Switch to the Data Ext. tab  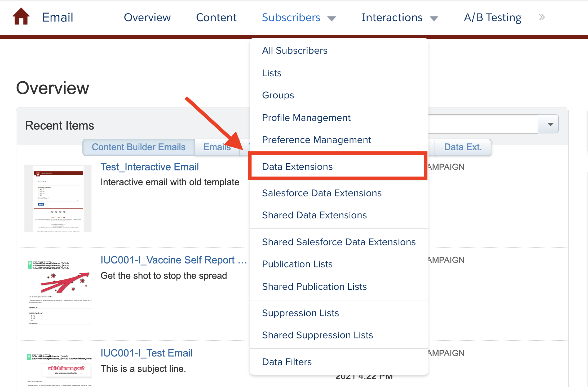point(463,147)
